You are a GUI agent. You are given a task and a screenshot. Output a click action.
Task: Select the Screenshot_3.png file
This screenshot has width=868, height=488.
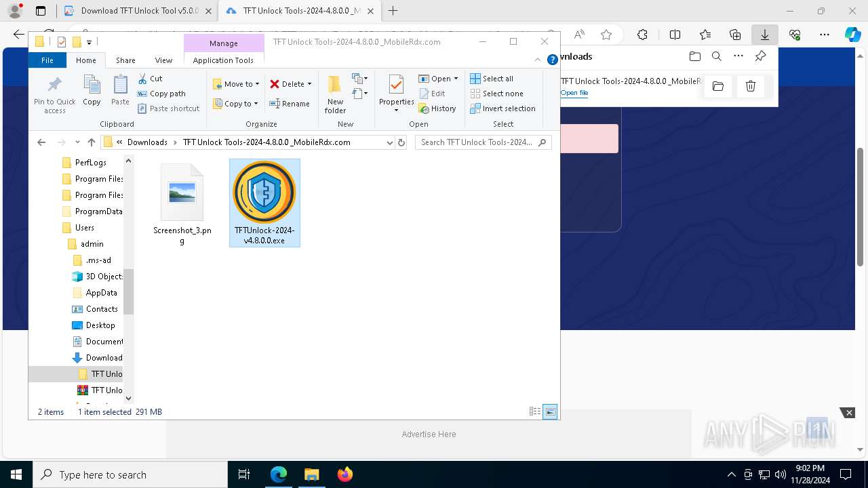click(x=182, y=203)
